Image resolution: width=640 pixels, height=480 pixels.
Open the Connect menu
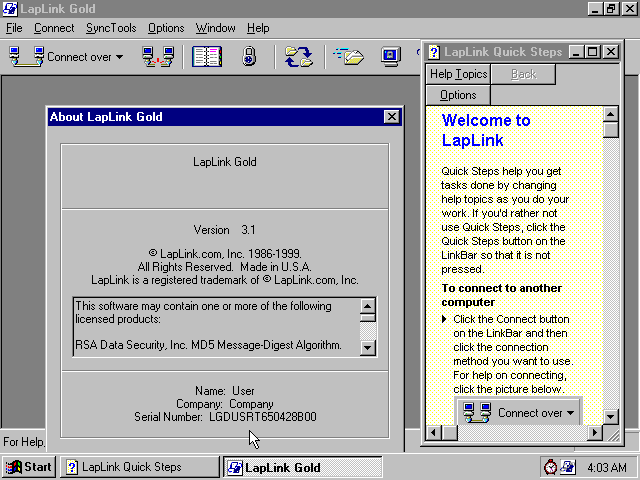tap(54, 28)
